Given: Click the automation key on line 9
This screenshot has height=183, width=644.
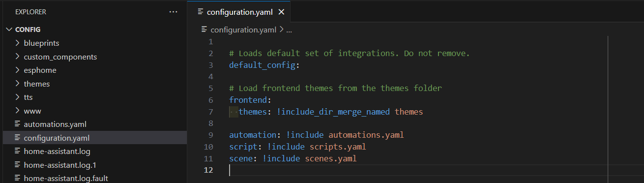Looking at the screenshot, I should [253, 135].
